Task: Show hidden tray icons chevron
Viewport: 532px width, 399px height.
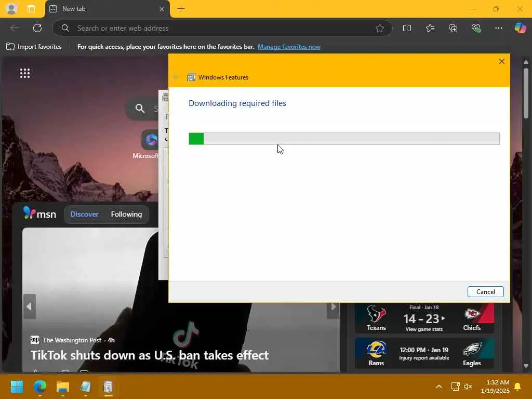Action: pos(438,387)
